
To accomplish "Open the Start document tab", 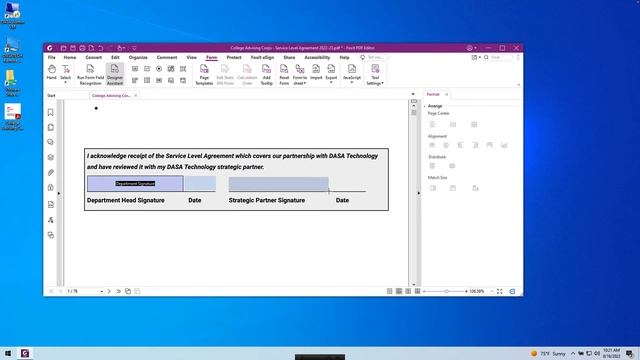I will click(x=51, y=96).
